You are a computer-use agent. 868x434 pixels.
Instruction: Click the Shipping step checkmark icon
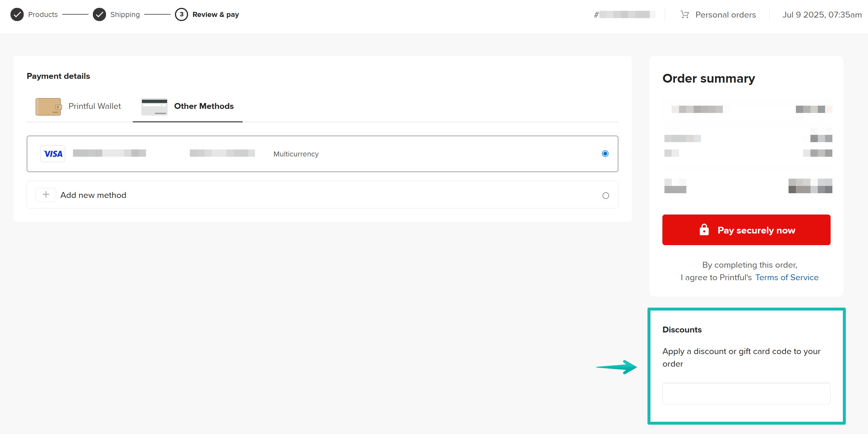(x=99, y=15)
